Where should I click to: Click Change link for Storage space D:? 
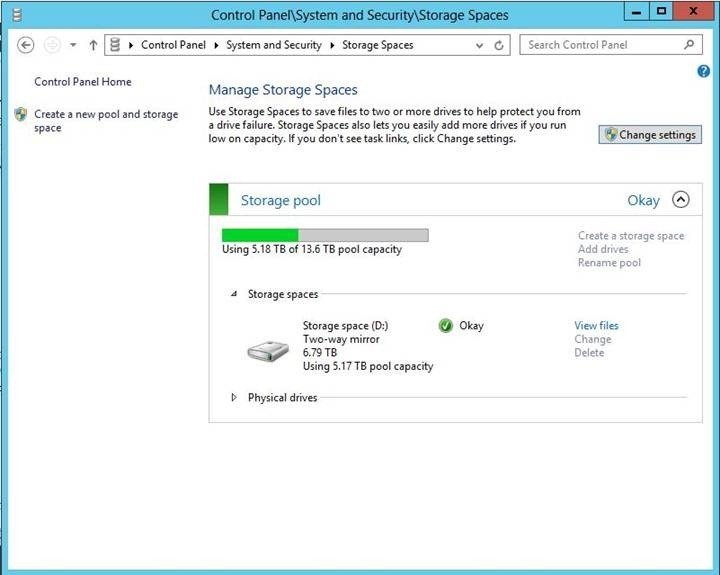pos(592,339)
